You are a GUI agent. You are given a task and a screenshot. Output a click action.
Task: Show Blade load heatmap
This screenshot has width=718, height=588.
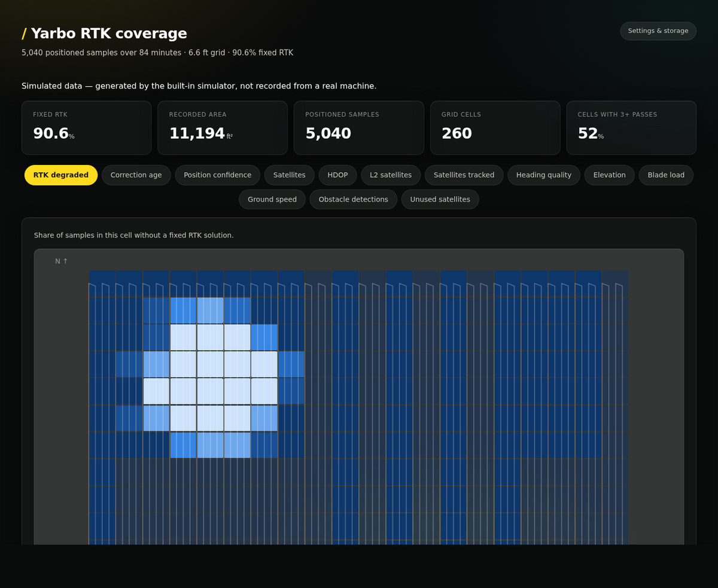[666, 175]
